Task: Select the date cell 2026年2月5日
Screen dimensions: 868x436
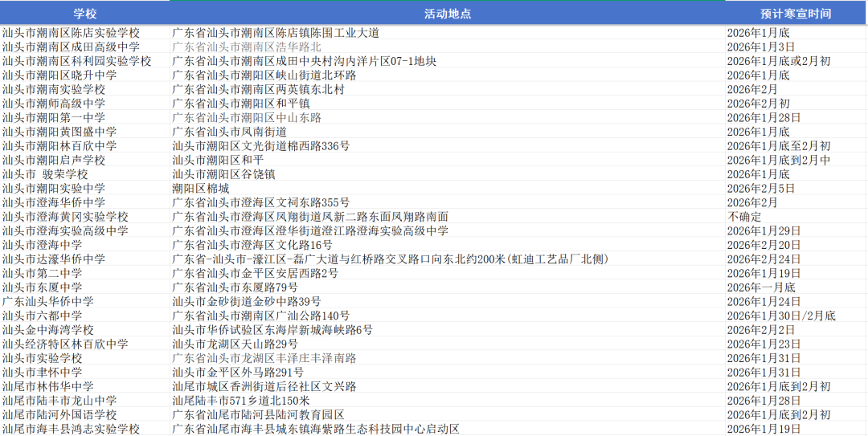Action: (x=761, y=189)
